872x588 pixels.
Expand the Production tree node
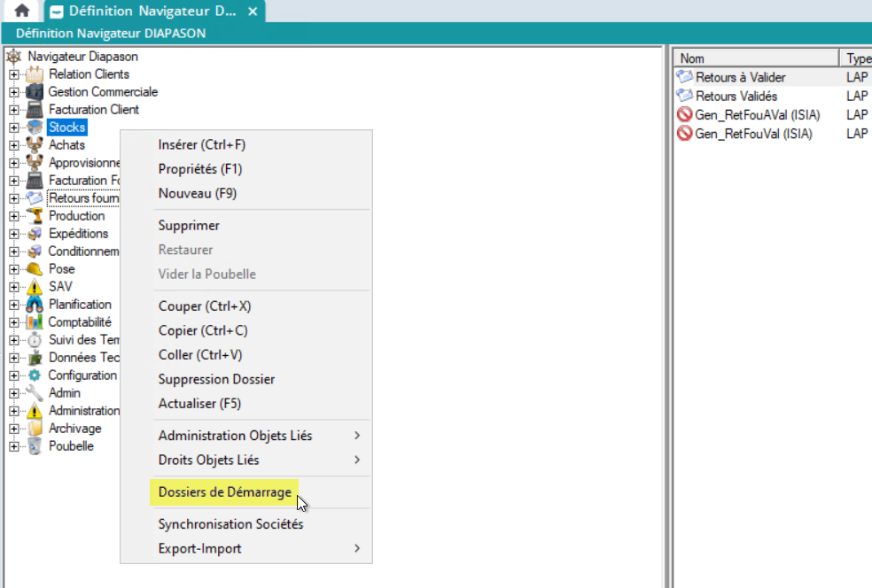click(x=14, y=216)
